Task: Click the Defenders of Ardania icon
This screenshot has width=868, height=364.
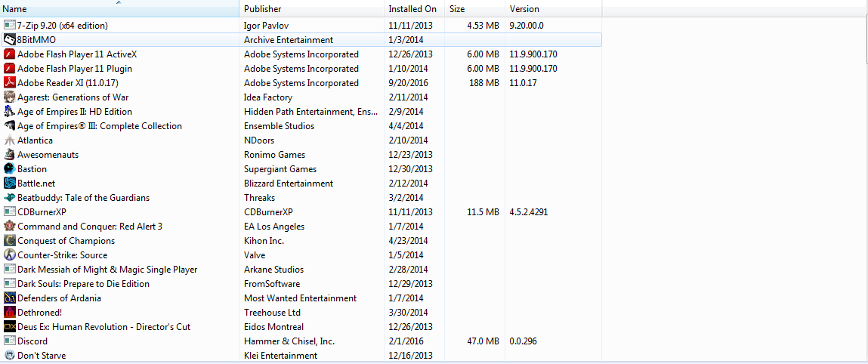Action: click(x=9, y=298)
